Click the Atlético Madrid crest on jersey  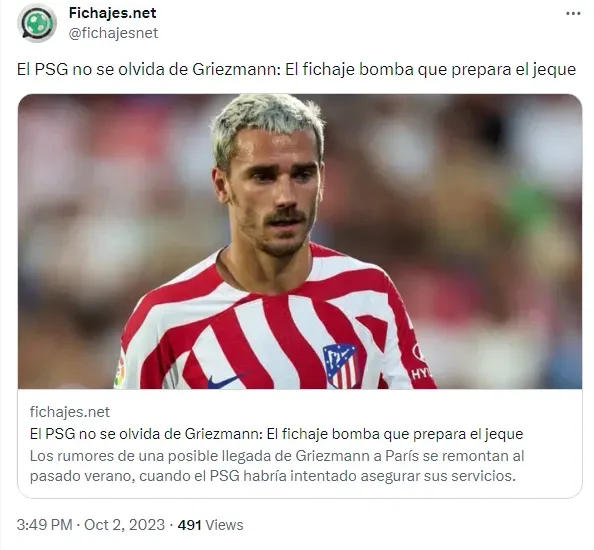coord(341,365)
